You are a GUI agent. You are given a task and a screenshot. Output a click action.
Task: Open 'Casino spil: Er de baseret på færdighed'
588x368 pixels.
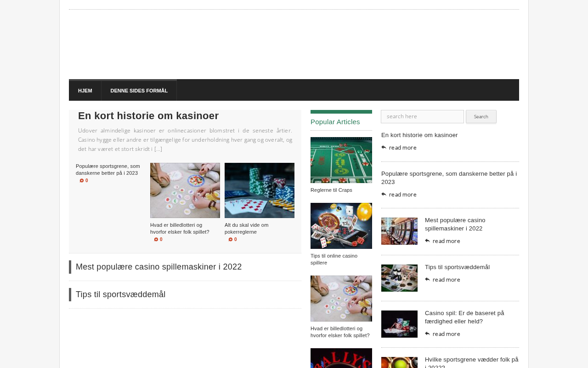[x=464, y=317]
